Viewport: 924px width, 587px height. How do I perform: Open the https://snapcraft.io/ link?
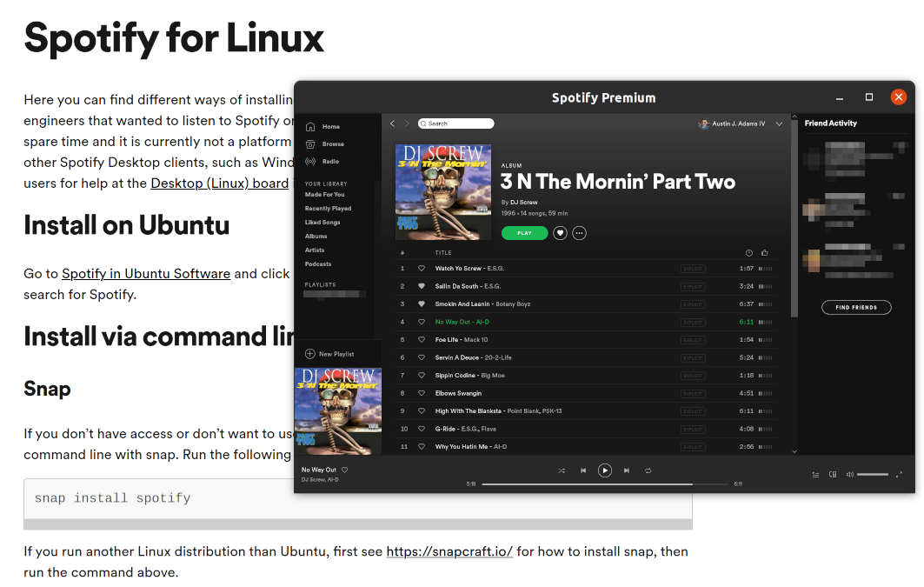449,551
